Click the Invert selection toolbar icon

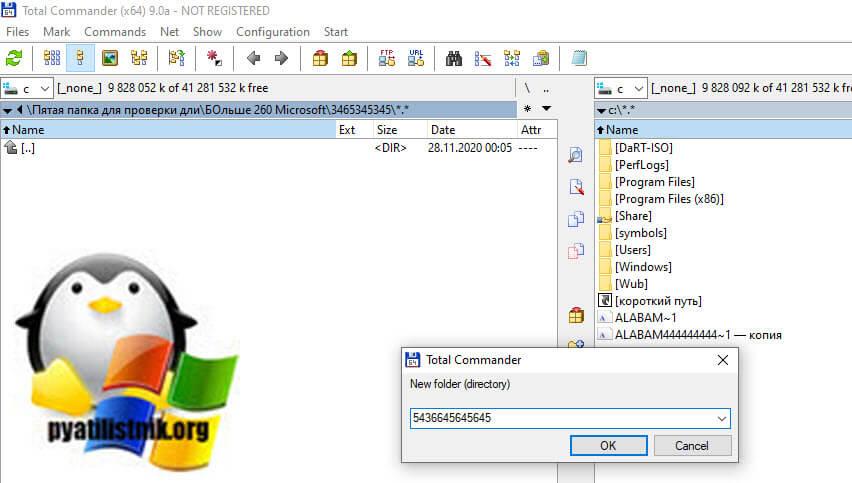[215, 58]
